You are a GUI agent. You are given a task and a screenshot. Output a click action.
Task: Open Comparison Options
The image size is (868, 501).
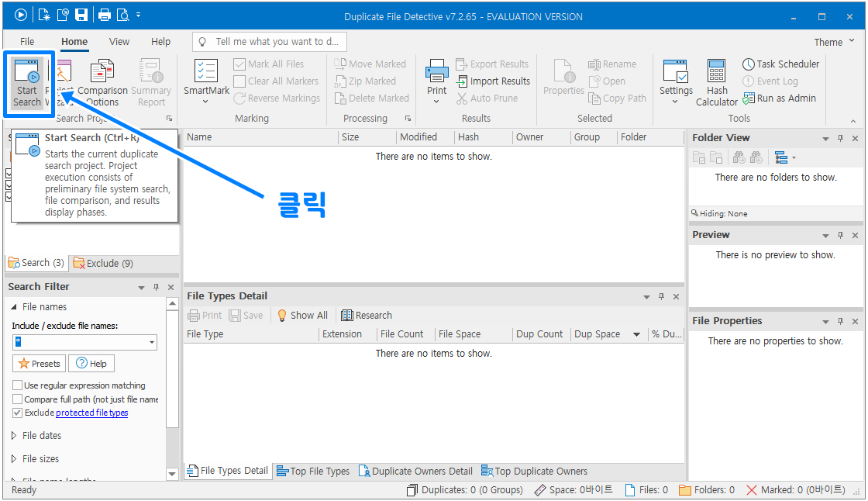[x=102, y=83]
